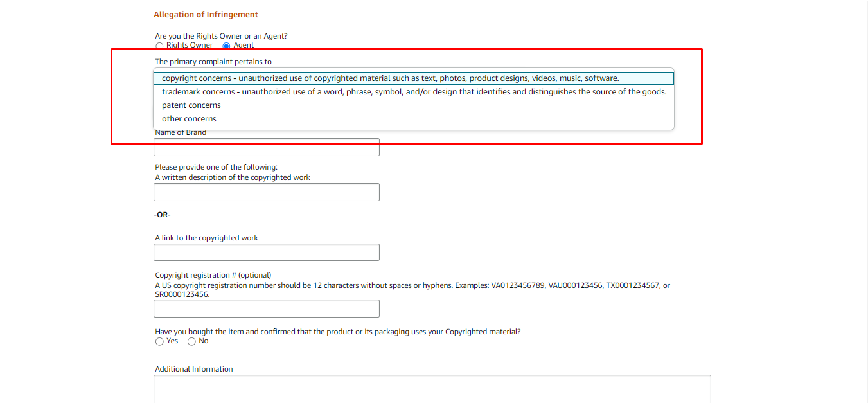Focus the written description input box
Screen dimensions: 868x403
(266, 192)
